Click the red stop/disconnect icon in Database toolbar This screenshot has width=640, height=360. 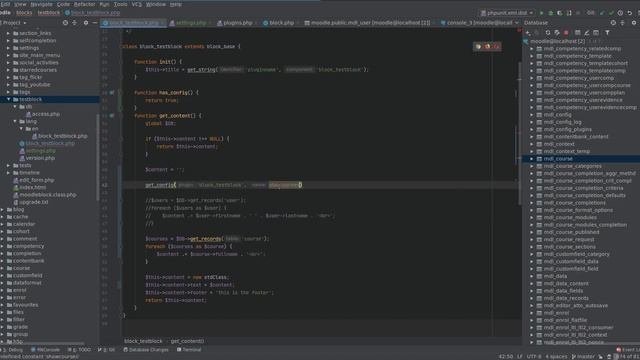coord(566,33)
